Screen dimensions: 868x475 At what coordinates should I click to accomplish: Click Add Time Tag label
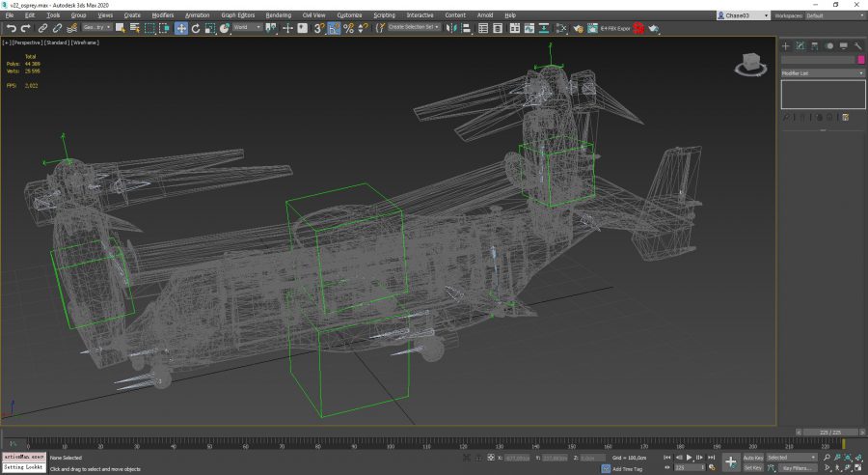pyautogui.click(x=628, y=469)
